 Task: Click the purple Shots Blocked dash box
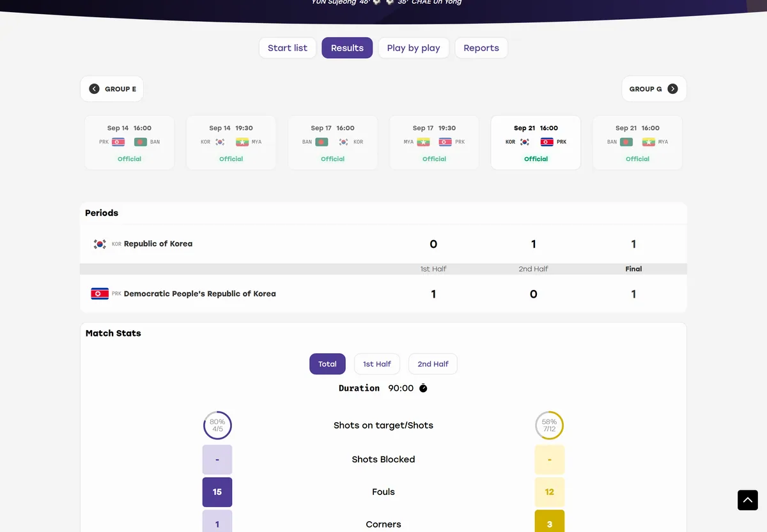(x=217, y=459)
